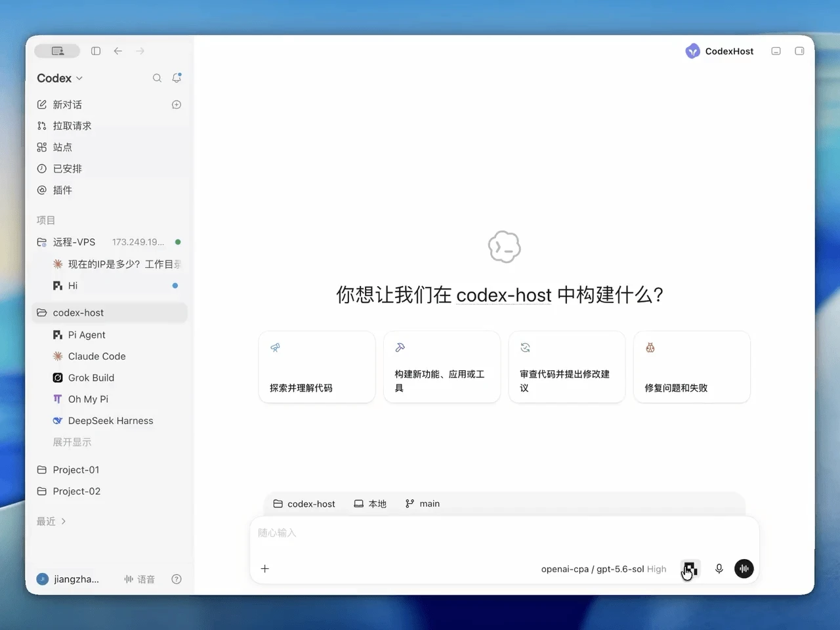Choose the 审查代码并提出修改建议 card
This screenshot has height=630, width=840.
tap(567, 367)
